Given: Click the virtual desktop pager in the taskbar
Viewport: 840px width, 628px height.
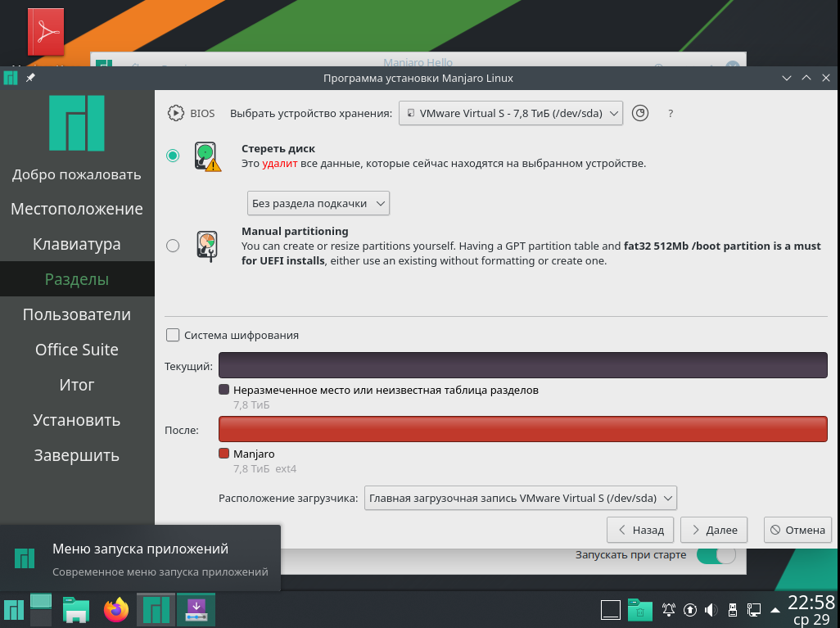Looking at the screenshot, I should [41, 610].
